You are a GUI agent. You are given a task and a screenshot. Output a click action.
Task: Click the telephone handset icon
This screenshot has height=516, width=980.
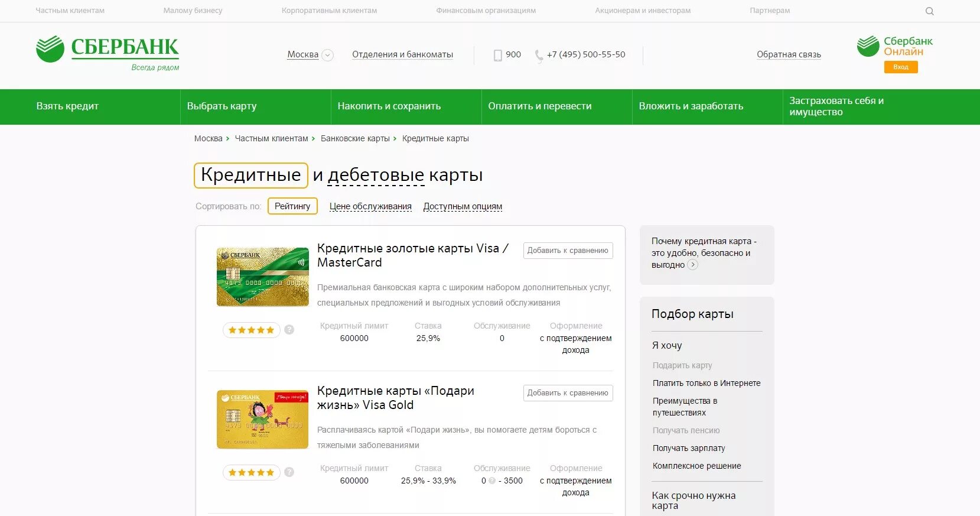pos(539,56)
